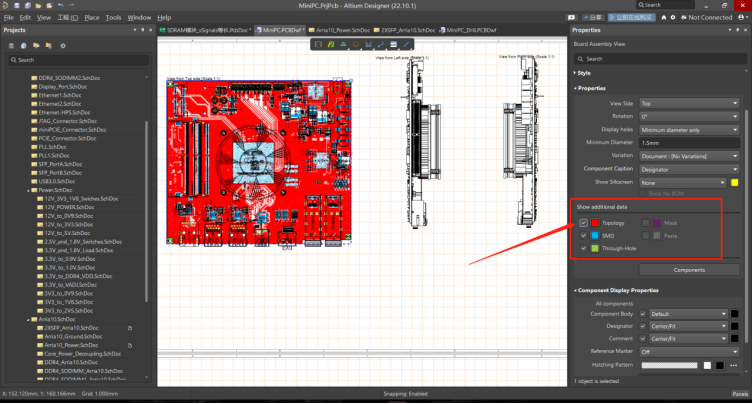Screen dimensions: 753x404
Task: Click the Projects panel settings gear icon
Action: click(64, 45)
